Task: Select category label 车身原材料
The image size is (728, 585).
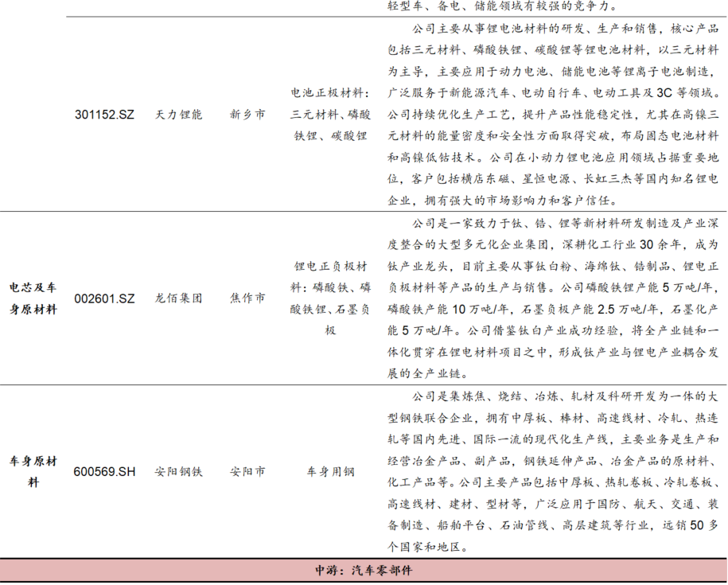Action: [x=33, y=472]
